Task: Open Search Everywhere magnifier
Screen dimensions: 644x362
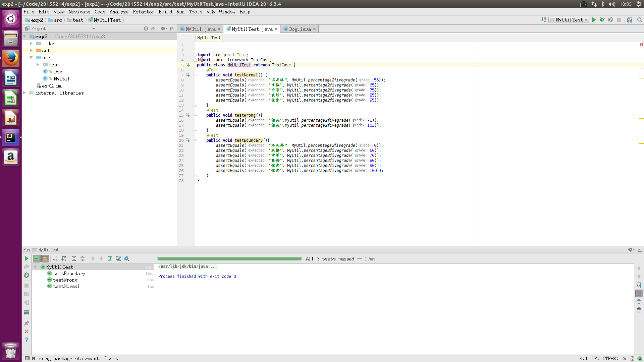Action: (x=640, y=20)
